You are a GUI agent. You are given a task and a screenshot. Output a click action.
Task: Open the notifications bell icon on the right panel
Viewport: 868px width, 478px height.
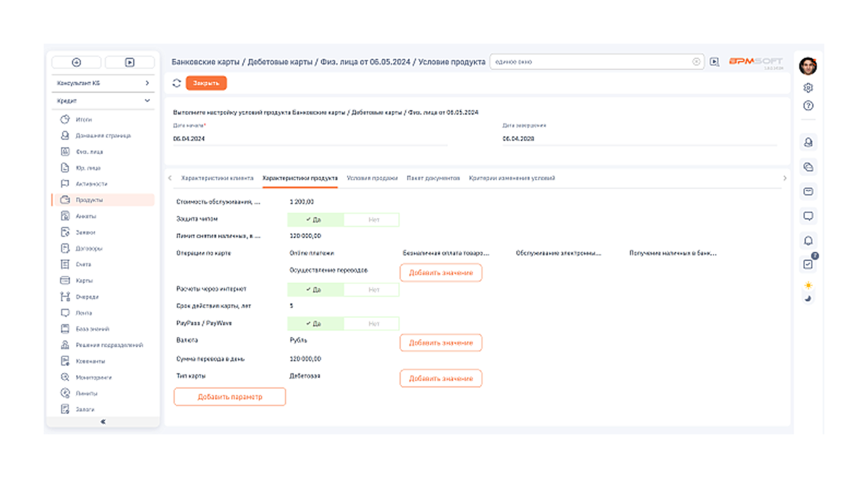(x=808, y=241)
